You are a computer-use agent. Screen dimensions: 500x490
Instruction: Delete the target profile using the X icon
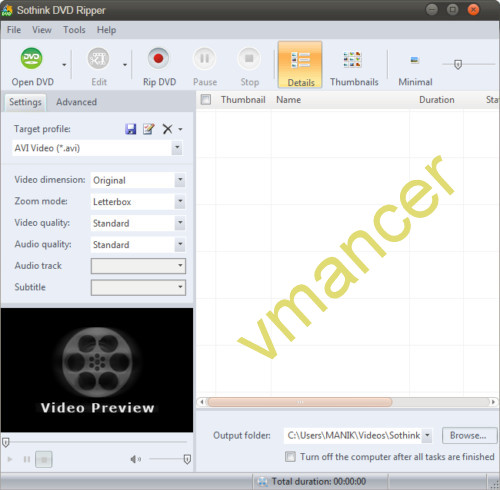coord(167,129)
